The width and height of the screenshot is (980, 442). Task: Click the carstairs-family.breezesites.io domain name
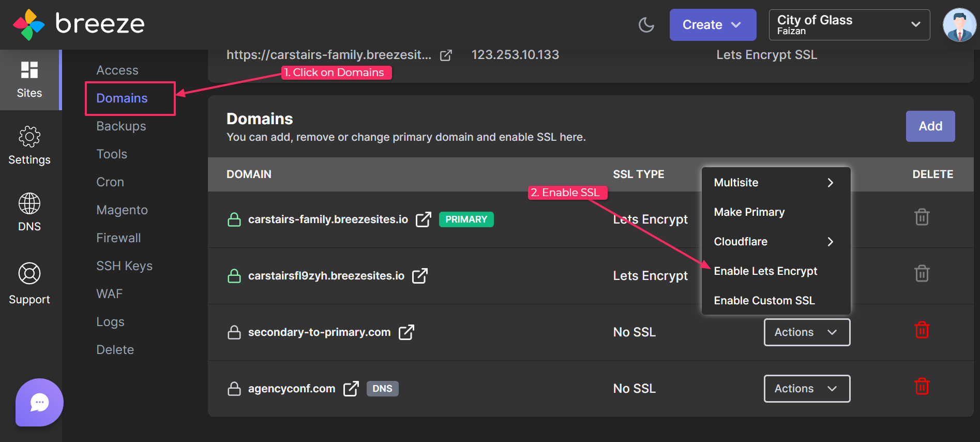pos(328,219)
